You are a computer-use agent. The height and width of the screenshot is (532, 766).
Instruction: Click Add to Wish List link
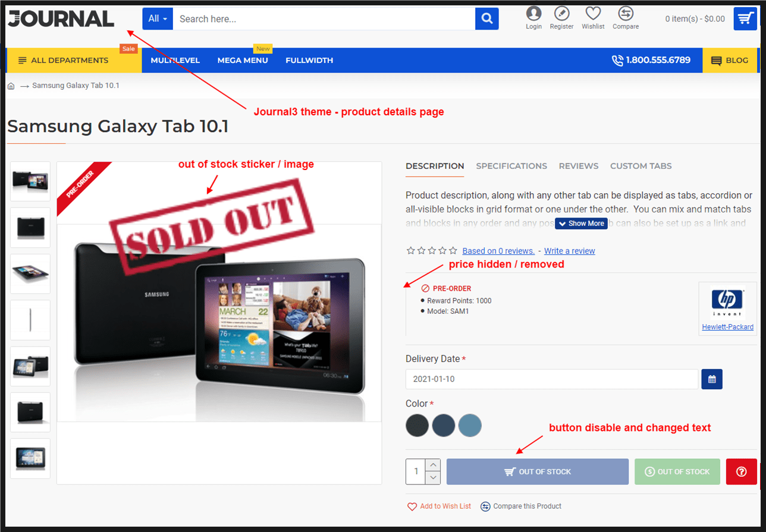(439, 506)
